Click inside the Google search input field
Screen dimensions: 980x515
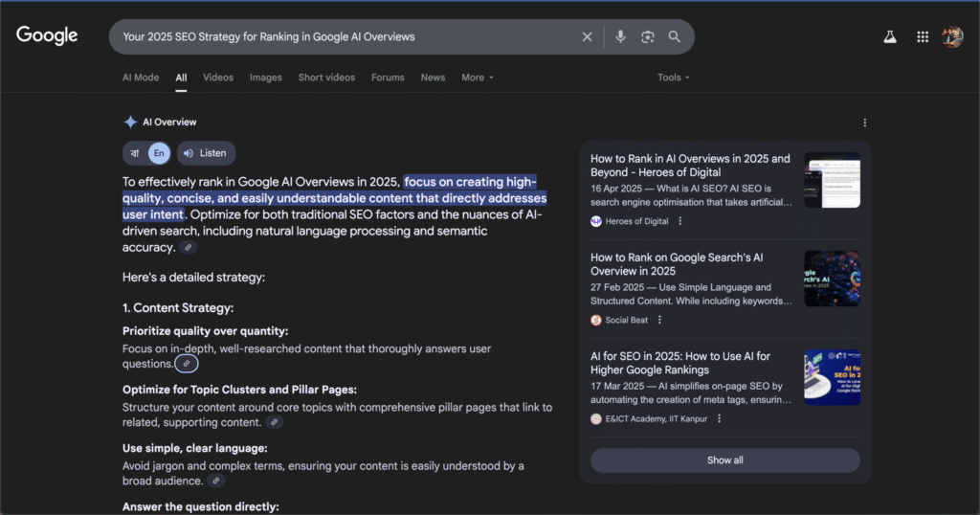pyautogui.click(x=346, y=37)
